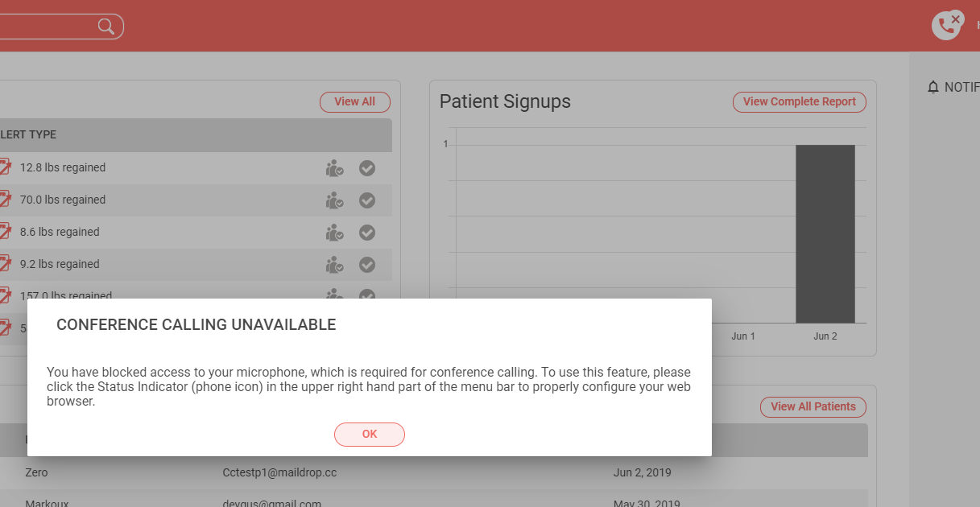Open the phone Status Indicator icon
The width and height of the screenshot is (980, 507).
pyautogui.click(x=947, y=25)
